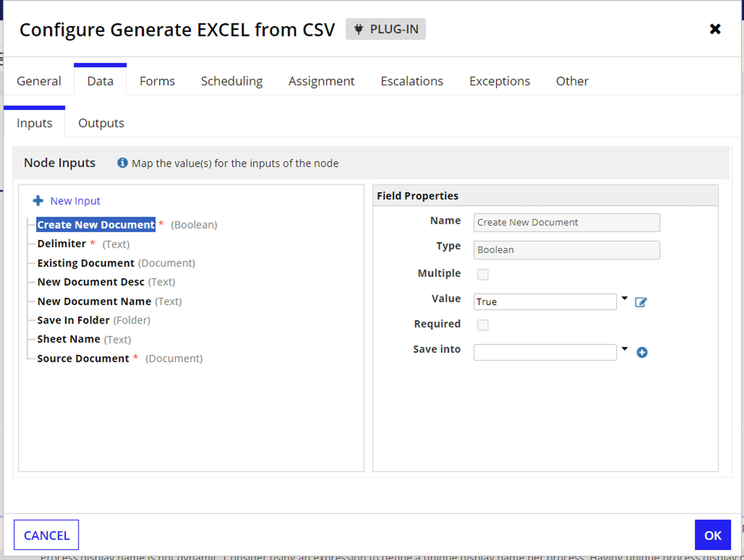The width and height of the screenshot is (744, 560).
Task: Click the PLUG-IN badge in the title
Action: [386, 29]
